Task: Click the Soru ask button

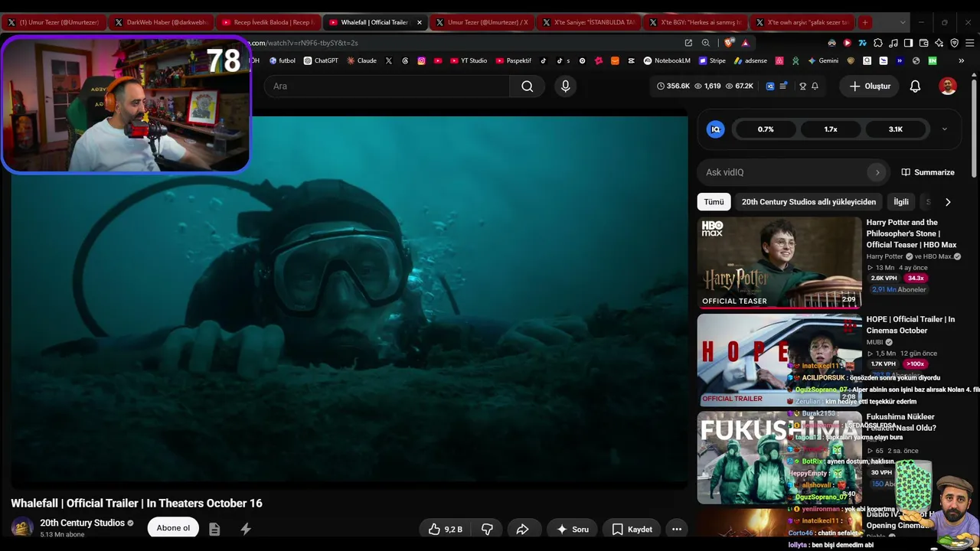Action: coord(573,529)
